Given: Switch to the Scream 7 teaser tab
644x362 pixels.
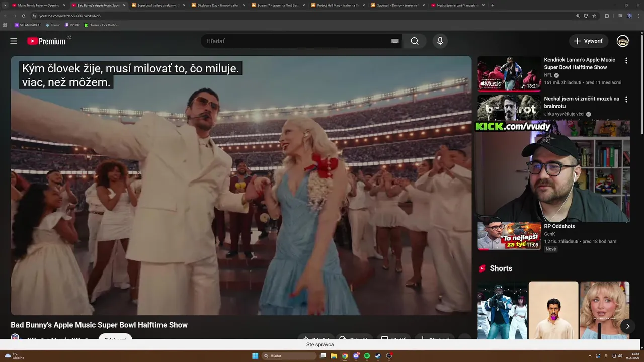Looking at the screenshot, I should (x=278, y=5).
